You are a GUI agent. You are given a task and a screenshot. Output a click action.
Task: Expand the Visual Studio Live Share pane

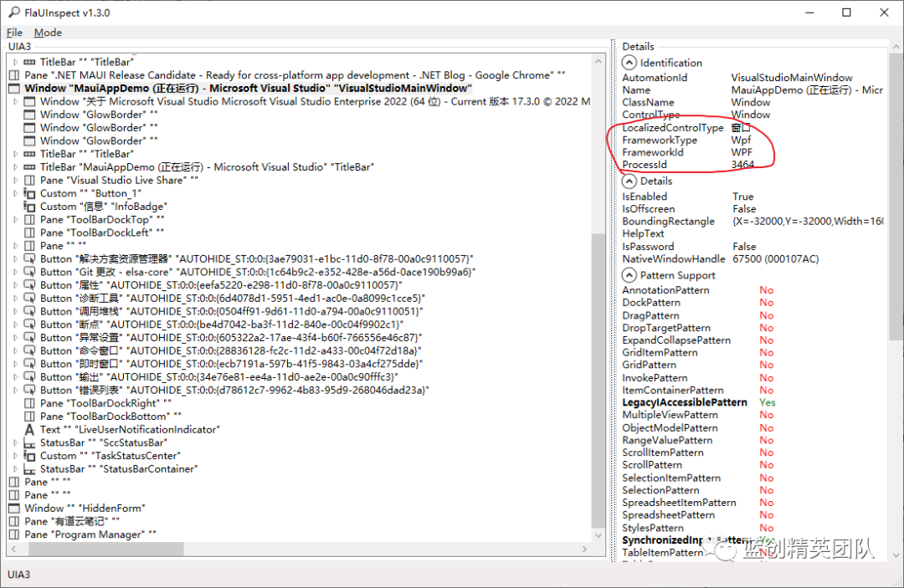point(16,181)
